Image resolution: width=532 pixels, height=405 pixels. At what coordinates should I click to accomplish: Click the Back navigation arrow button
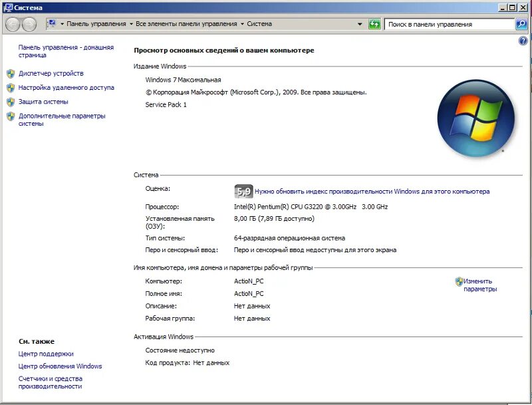[12, 25]
